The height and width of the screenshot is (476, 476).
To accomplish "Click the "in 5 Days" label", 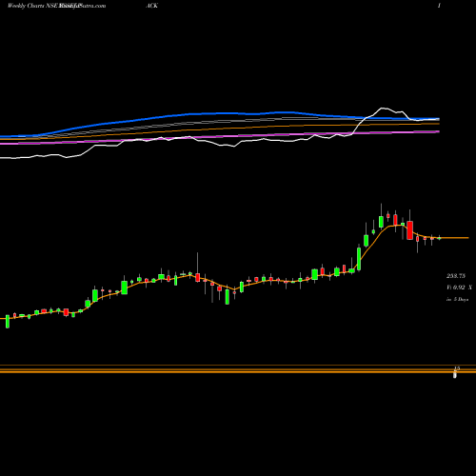I will [457, 299].
